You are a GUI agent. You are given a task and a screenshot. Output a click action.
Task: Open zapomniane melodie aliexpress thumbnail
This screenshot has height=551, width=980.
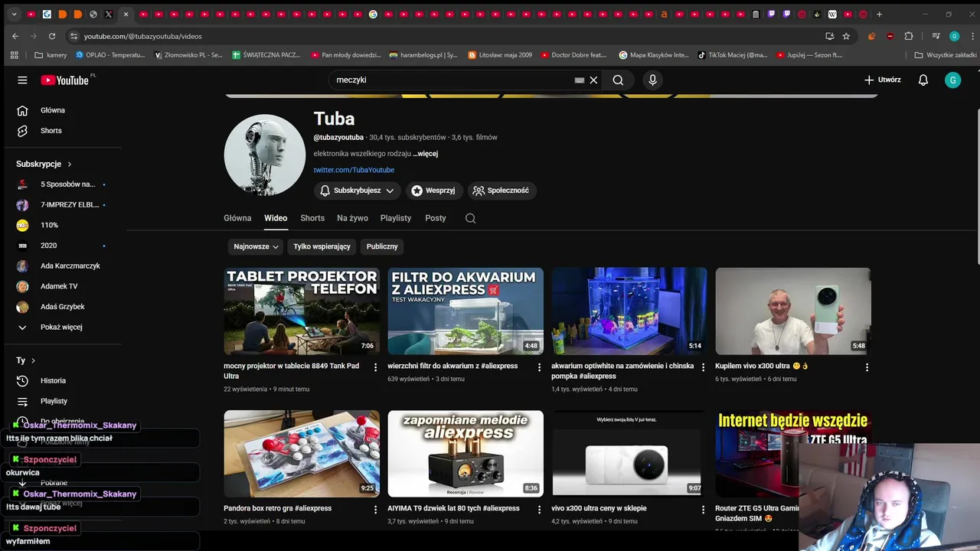point(465,453)
